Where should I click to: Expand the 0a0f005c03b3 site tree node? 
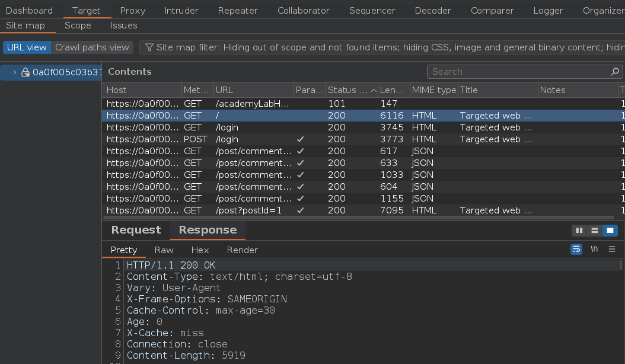pyautogui.click(x=15, y=72)
